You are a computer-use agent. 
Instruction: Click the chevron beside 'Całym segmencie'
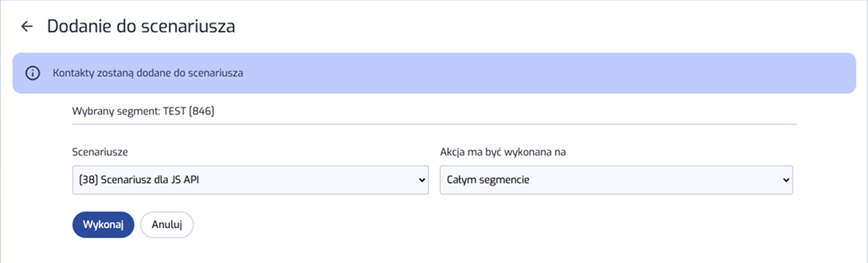click(786, 180)
